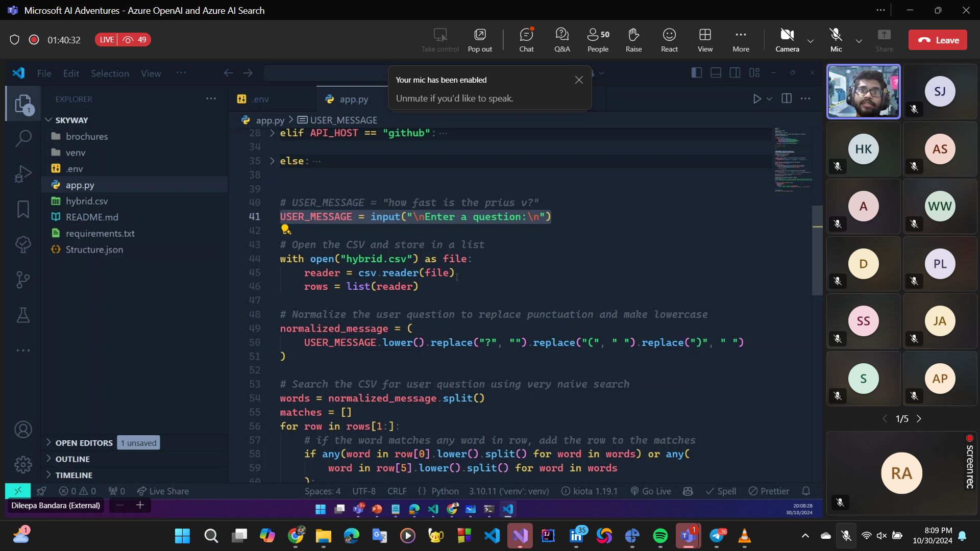
Task: Collapse the SKYWAY folder tree
Action: [x=71, y=120]
